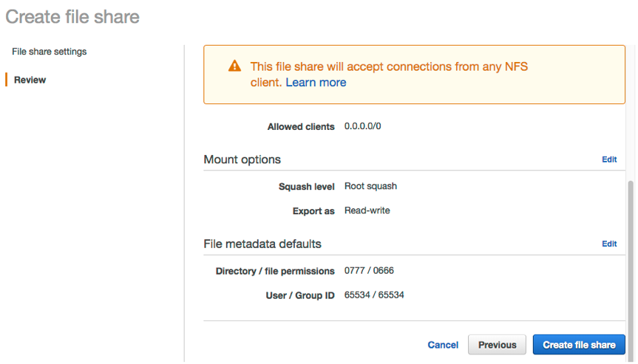
Task: Click the NFS client warning message text
Action: pyautogui.click(x=389, y=75)
